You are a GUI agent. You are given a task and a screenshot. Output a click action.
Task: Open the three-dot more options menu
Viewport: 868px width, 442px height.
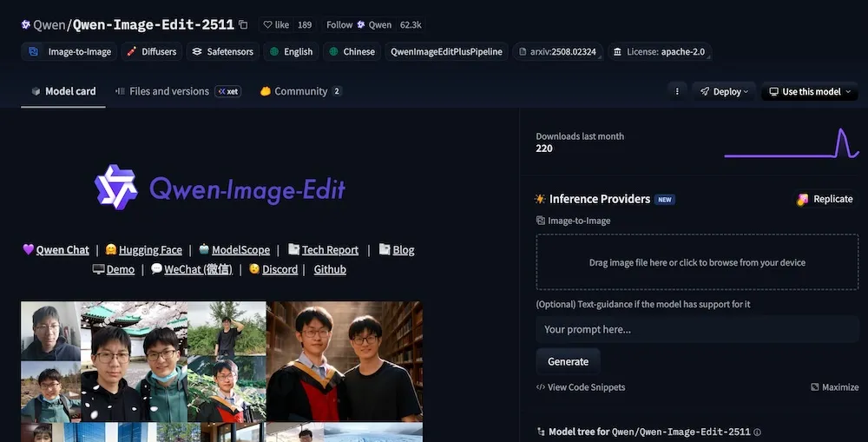tap(678, 91)
